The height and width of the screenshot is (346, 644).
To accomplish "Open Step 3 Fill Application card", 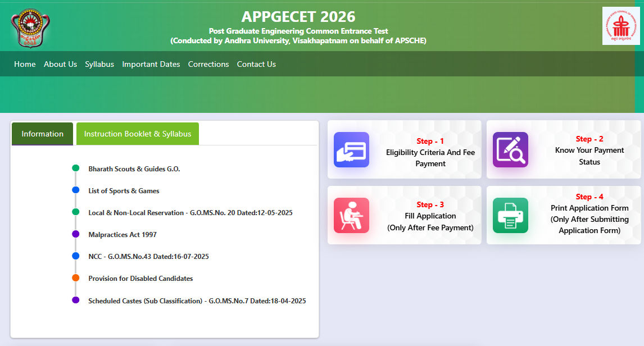I will [404, 215].
